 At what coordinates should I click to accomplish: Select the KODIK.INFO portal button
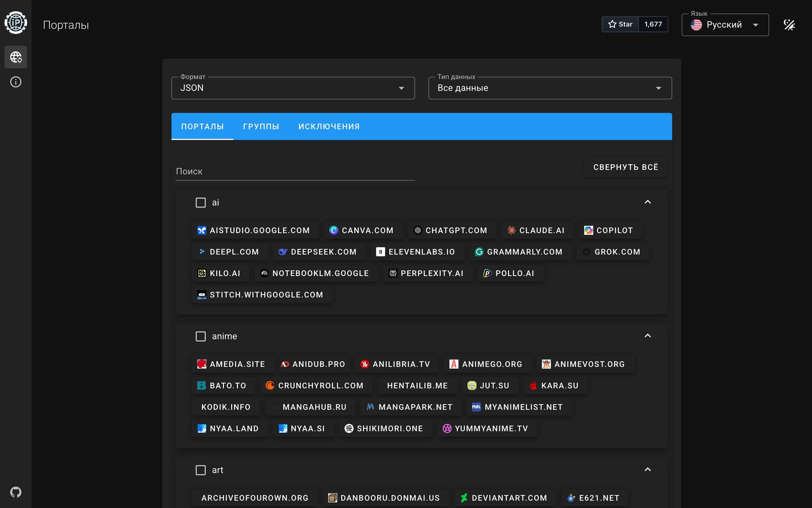click(x=226, y=407)
